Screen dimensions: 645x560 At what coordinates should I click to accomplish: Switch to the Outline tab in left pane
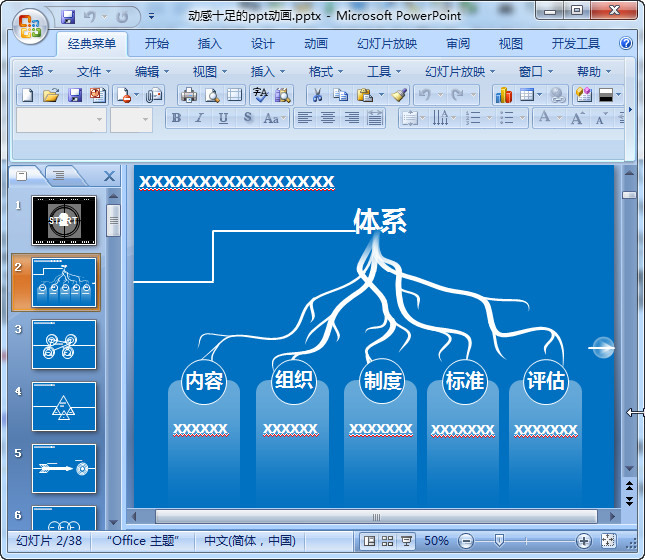(x=58, y=176)
